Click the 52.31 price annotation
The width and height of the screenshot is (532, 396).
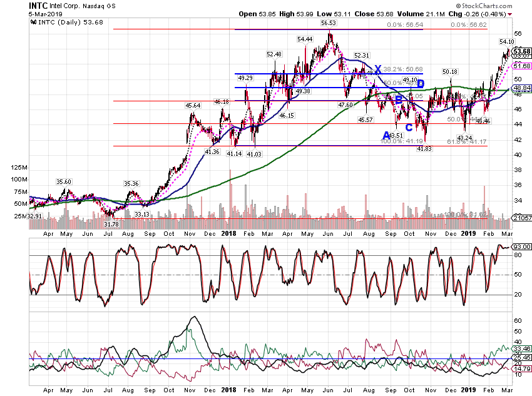click(362, 55)
